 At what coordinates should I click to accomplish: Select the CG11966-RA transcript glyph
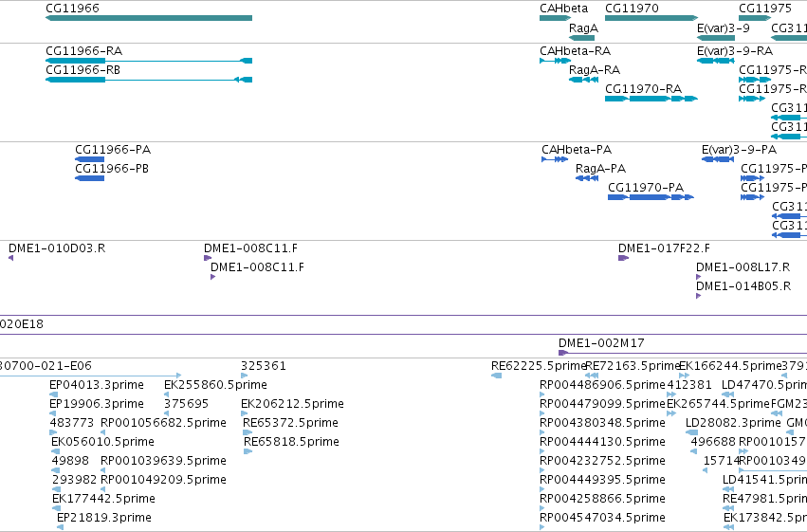tap(149, 61)
